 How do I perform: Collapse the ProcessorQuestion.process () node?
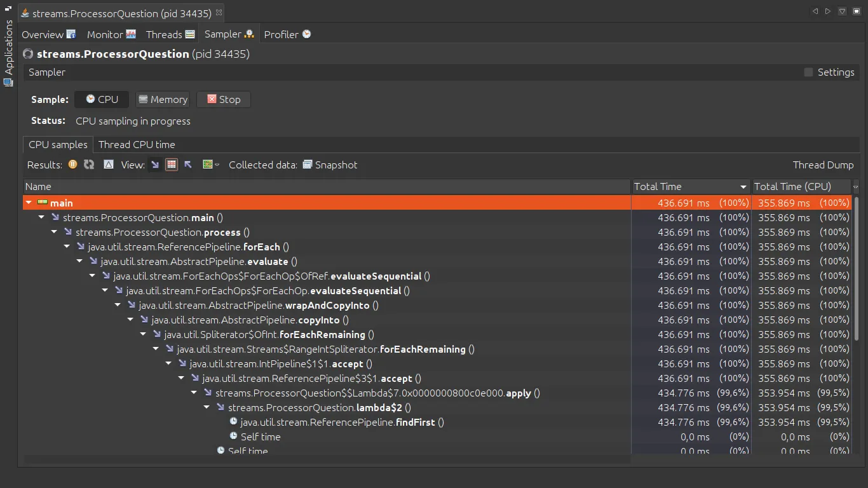coord(55,232)
